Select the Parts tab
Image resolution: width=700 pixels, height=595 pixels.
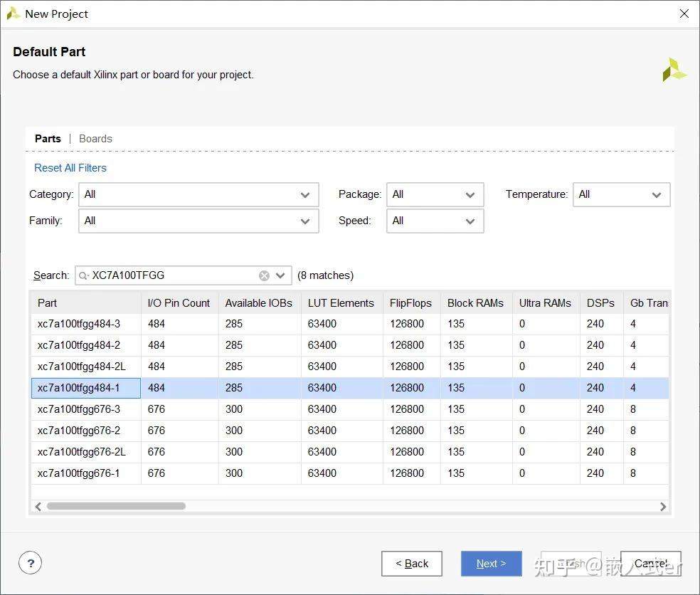tap(48, 139)
